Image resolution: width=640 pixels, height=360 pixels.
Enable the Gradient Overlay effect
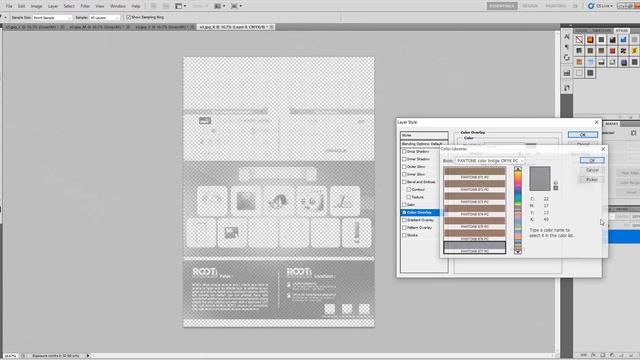click(x=404, y=220)
